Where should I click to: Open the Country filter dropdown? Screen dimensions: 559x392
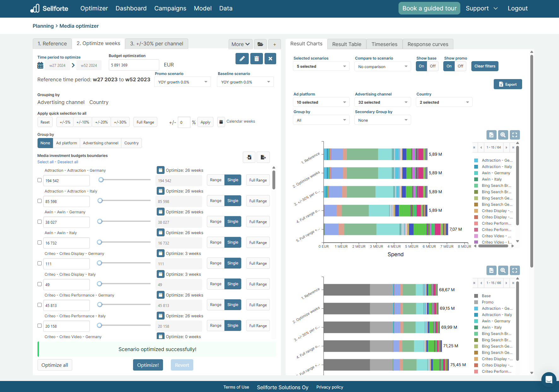click(x=444, y=102)
